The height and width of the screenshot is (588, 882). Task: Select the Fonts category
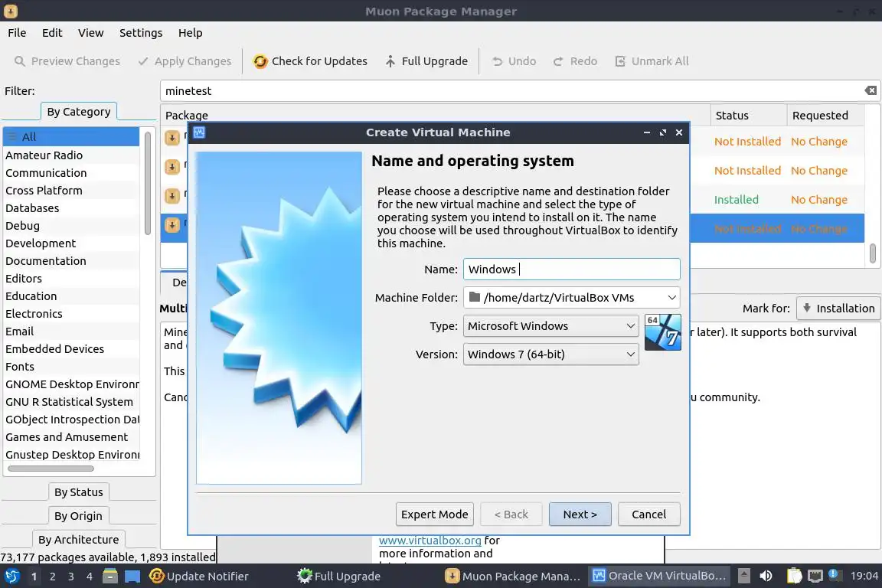pyautogui.click(x=71, y=366)
